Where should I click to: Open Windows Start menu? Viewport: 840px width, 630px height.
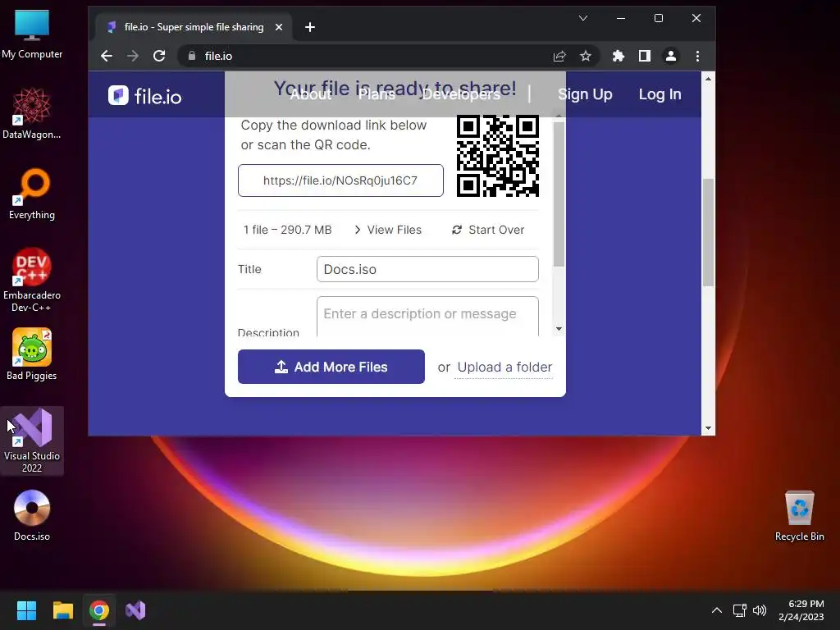[26, 610]
